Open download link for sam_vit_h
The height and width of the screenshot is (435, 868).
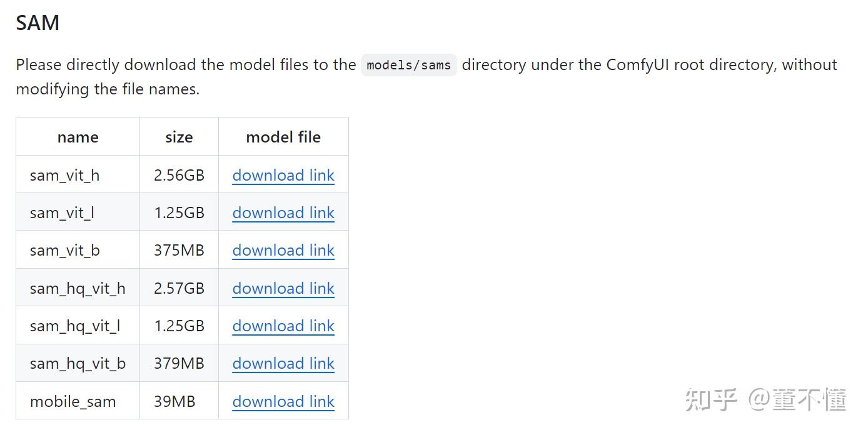click(x=283, y=175)
